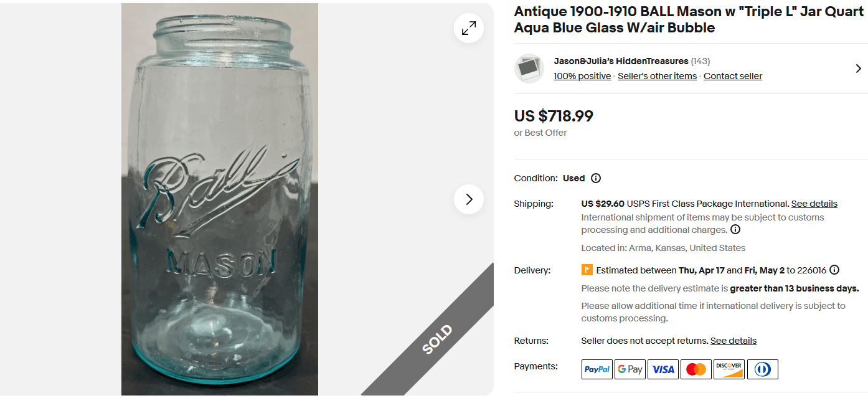
Task: Open See details for returns policy
Action: pyautogui.click(x=733, y=341)
